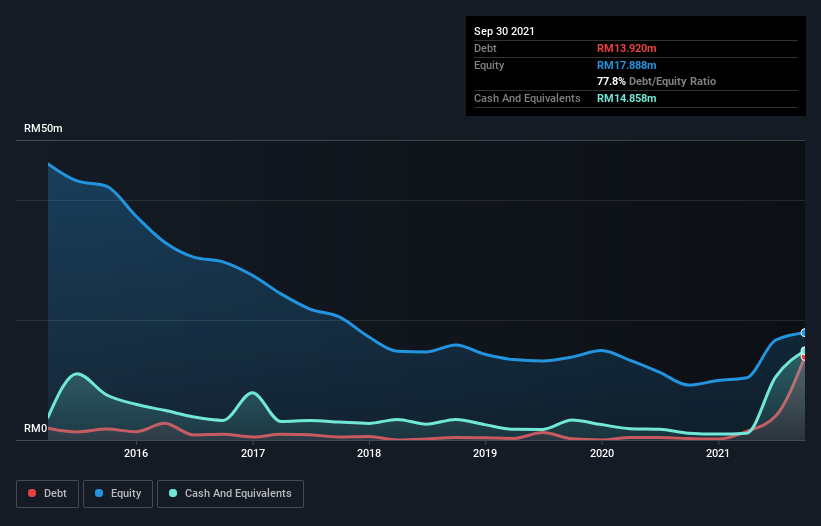
Task: Click the 2016 axis label
Action: tap(136, 453)
